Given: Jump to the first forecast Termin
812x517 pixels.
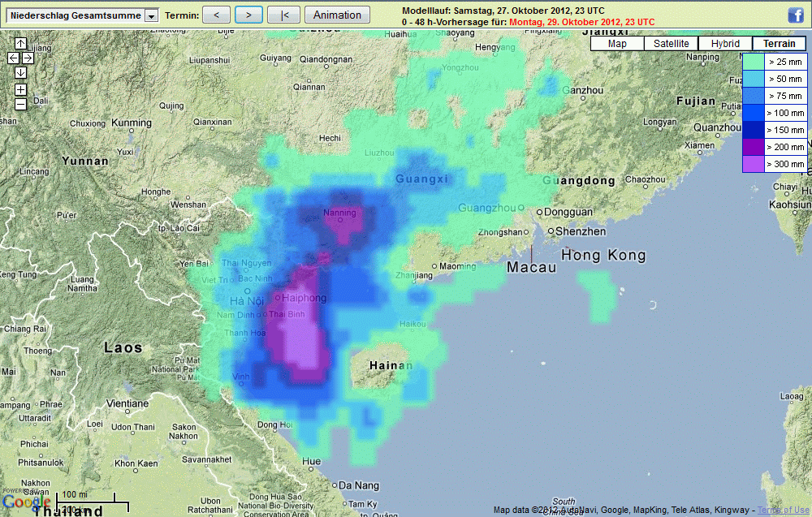Looking at the screenshot, I should 283,15.
